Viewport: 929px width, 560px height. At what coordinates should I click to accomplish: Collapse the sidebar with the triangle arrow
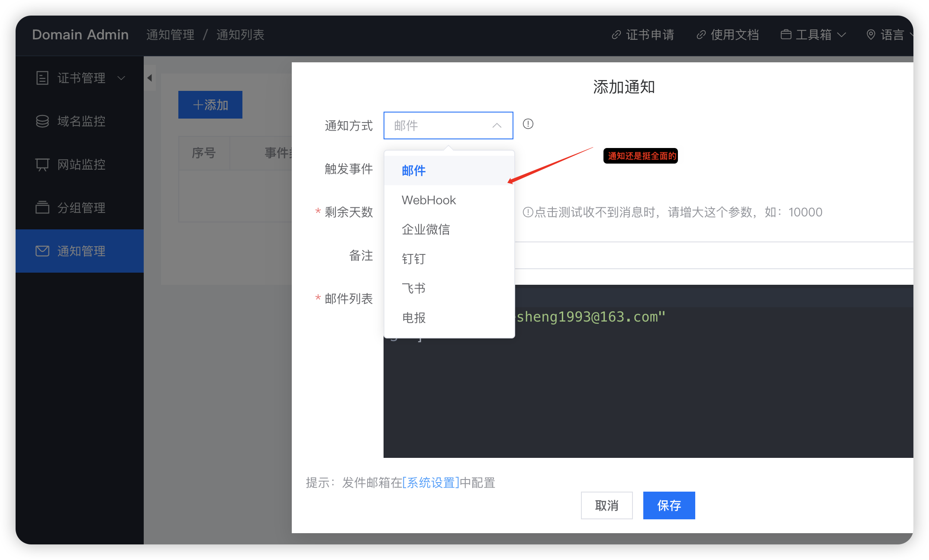pyautogui.click(x=150, y=78)
